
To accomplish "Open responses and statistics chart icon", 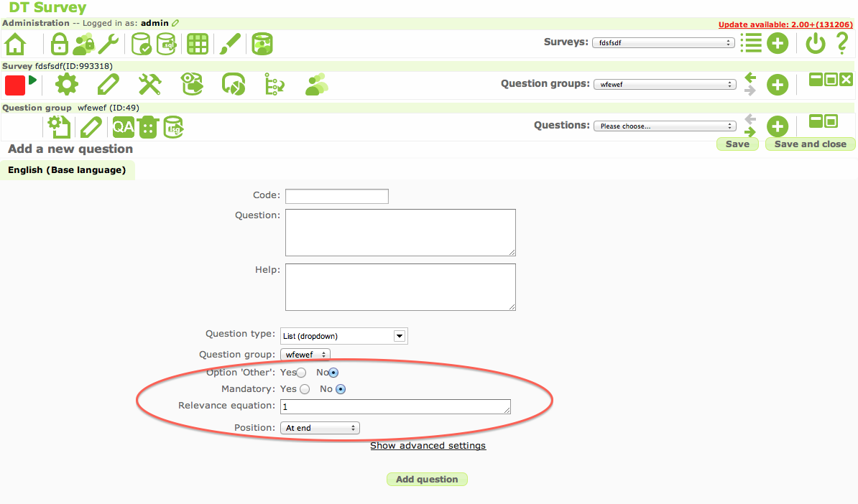I will point(233,85).
